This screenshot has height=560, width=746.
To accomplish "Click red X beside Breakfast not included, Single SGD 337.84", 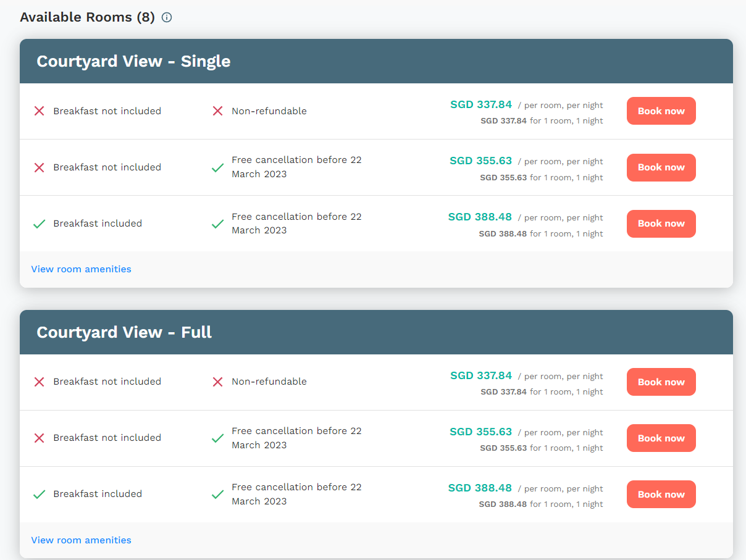I will pos(39,111).
